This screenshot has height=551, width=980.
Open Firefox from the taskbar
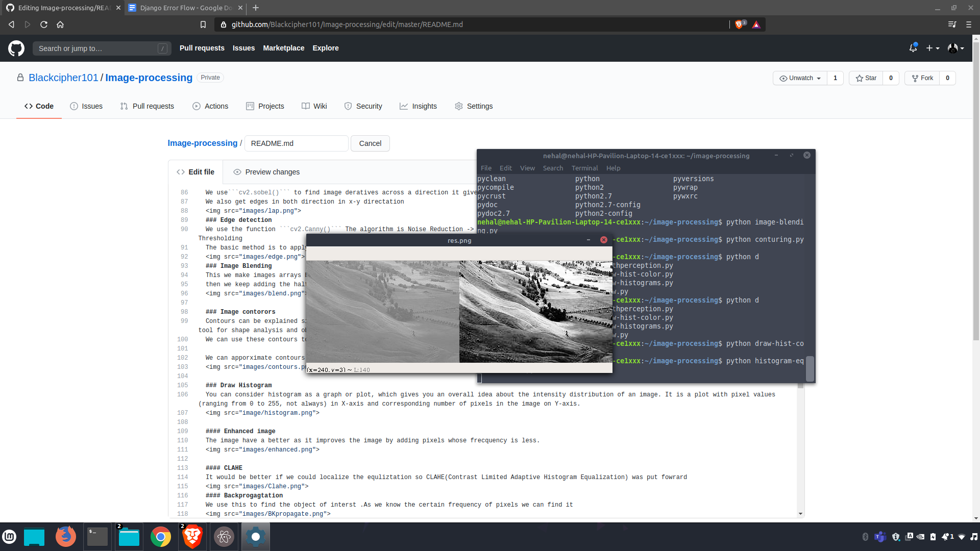(x=66, y=537)
